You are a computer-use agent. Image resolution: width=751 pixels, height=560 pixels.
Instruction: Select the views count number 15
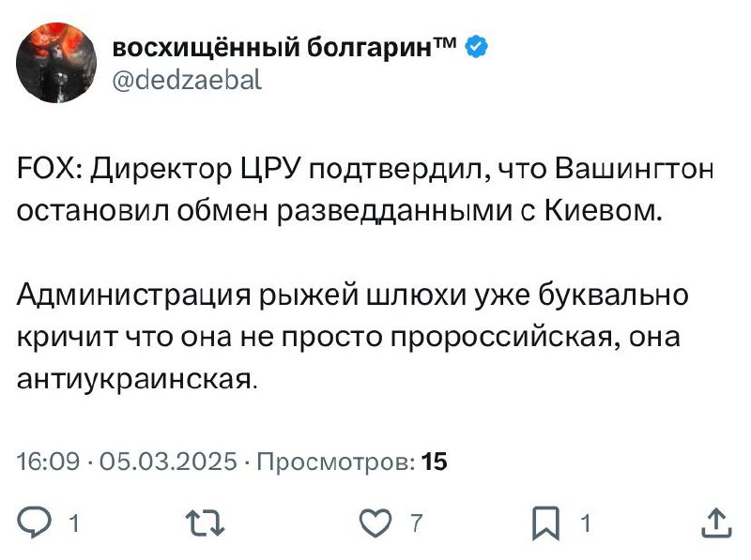coord(435,461)
